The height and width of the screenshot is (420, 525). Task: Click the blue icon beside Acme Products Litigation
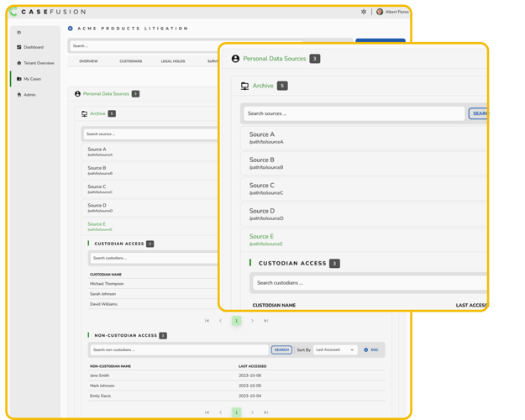click(x=71, y=29)
